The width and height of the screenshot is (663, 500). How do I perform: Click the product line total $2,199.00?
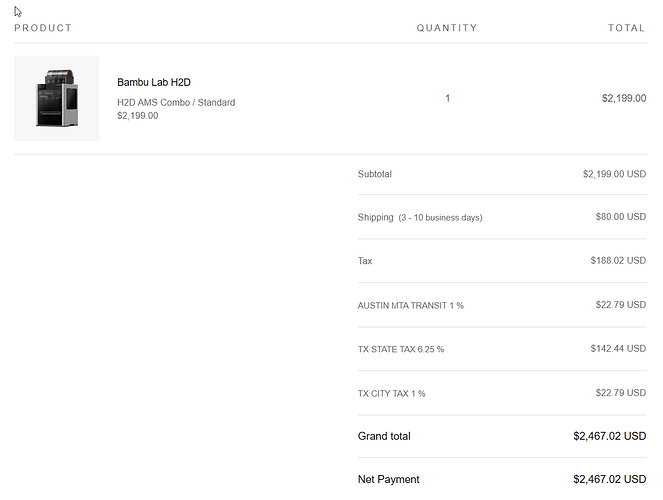624,98
